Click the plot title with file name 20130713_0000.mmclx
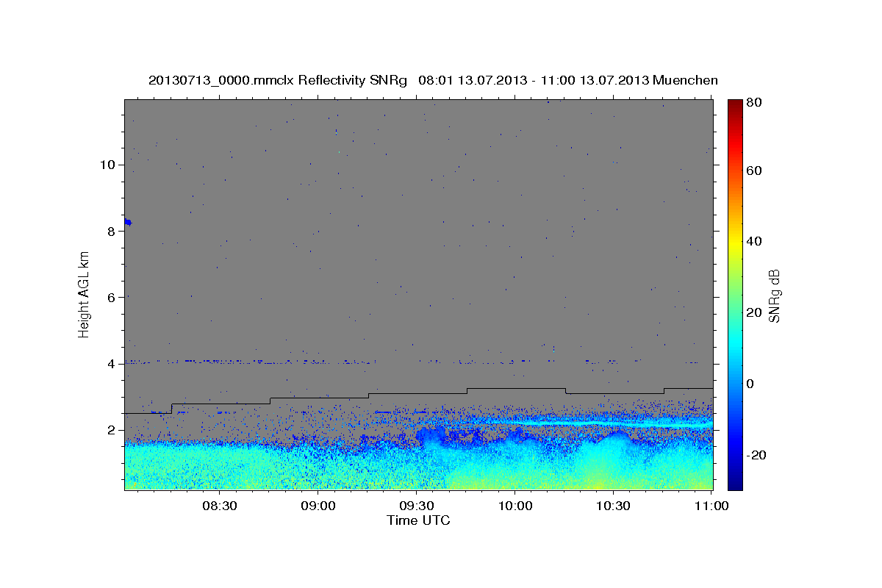Viewport: 882px width, 588px height. tap(433, 80)
